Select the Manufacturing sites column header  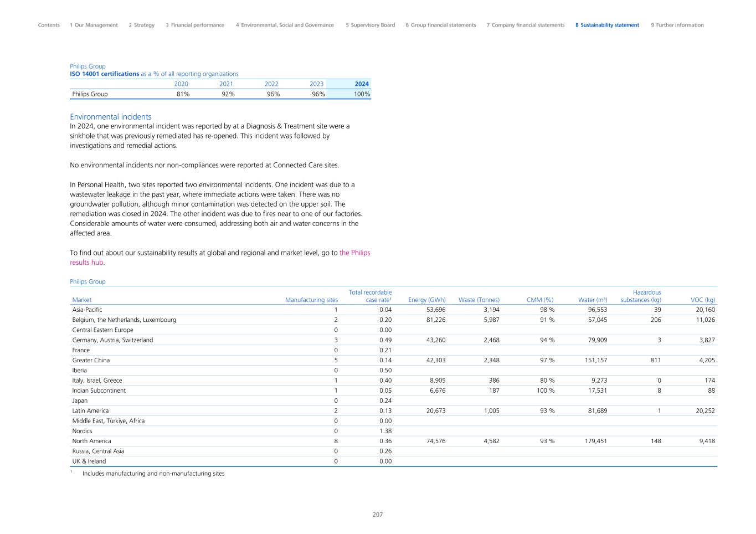pos(311,300)
